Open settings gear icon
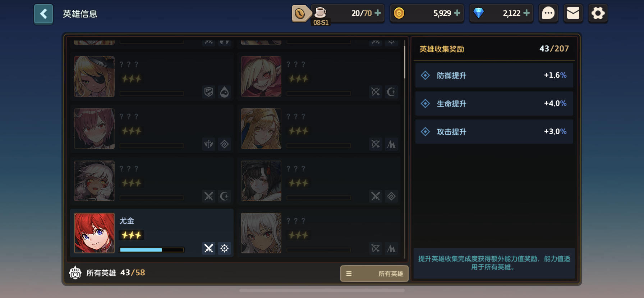The image size is (644, 298). [598, 13]
